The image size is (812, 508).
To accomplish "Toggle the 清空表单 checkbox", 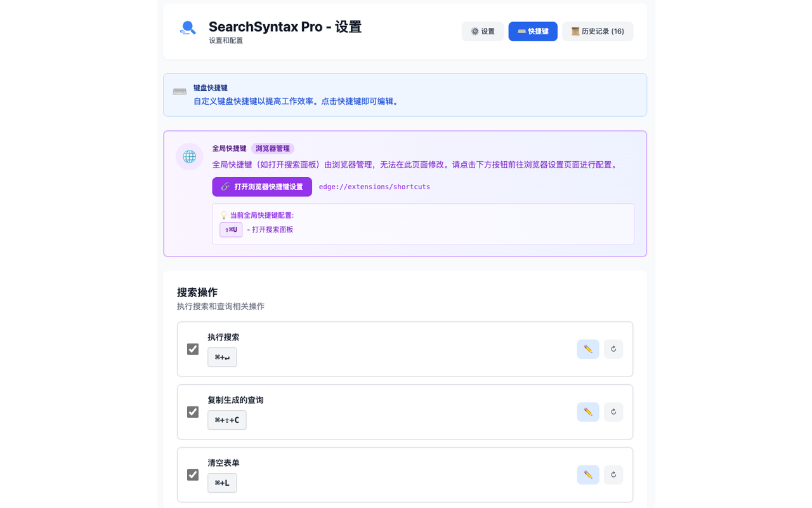I will (193, 475).
